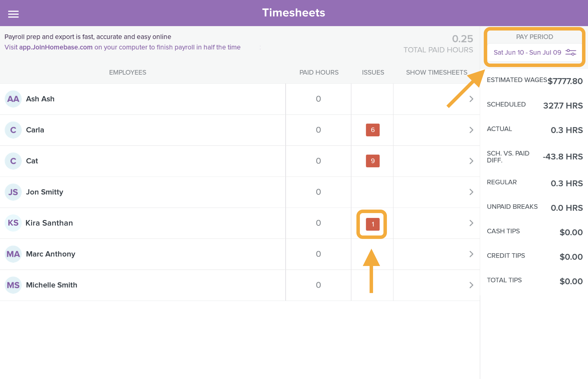Click Ash Ash's avatar initials circle
This screenshot has width=588, height=379.
pos(13,99)
